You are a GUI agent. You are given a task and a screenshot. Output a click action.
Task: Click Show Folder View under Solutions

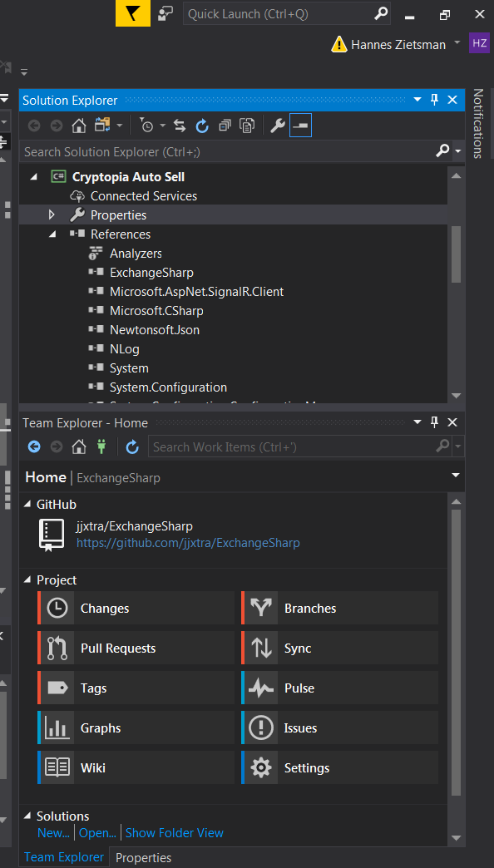pyautogui.click(x=174, y=832)
